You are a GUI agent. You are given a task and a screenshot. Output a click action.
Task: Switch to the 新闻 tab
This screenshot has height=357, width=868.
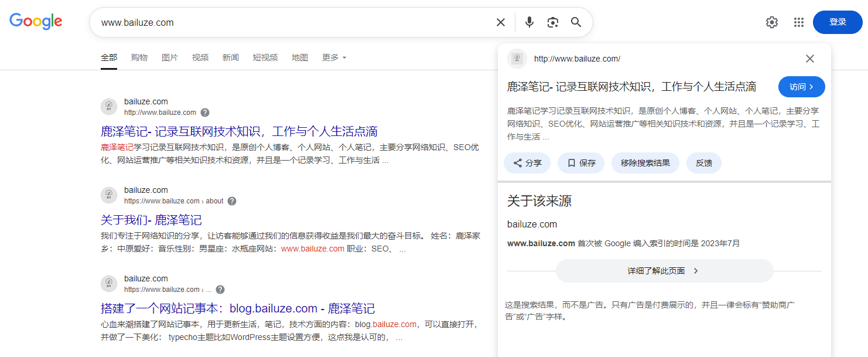pos(231,57)
